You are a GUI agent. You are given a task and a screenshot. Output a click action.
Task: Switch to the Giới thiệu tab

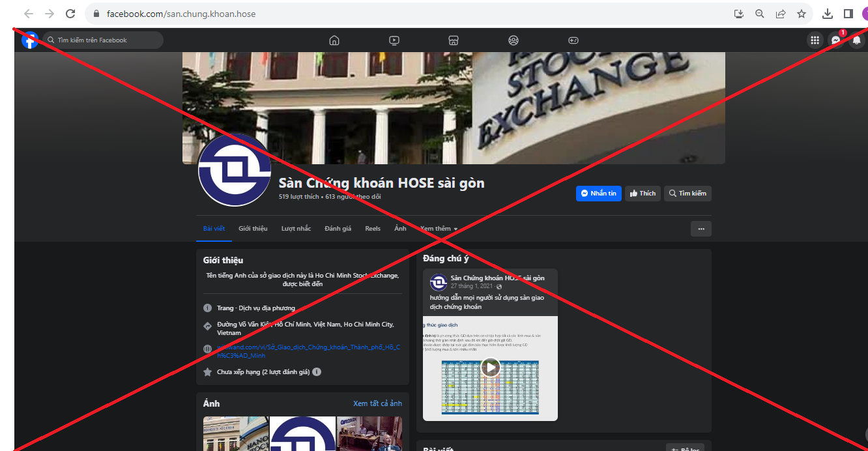coord(252,228)
